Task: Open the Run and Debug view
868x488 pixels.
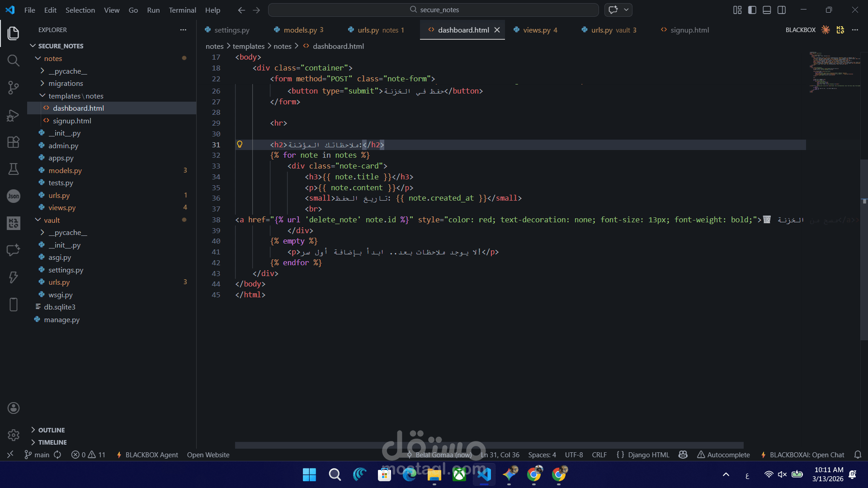Action: pyautogui.click(x=13, y=115)
